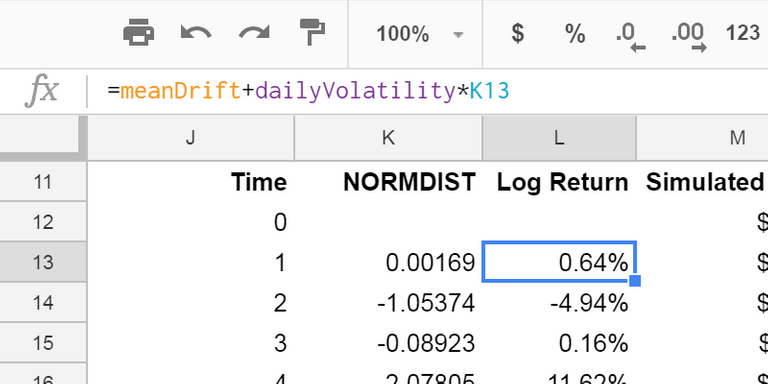Click the Time header cell
Image resolution: width=768 pixels, height=384 pixels.
(191, 182)
